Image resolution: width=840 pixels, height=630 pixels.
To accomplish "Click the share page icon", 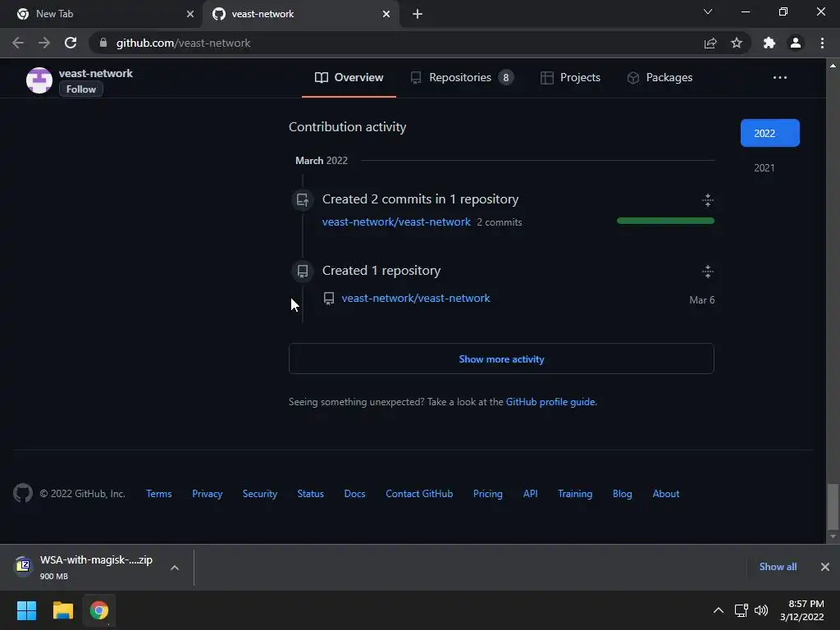I will (x=710, y=43).
